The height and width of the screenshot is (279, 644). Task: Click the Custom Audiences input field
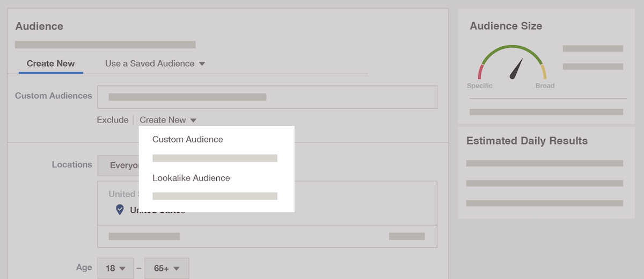pyautogui.click(x=267, y=97)
